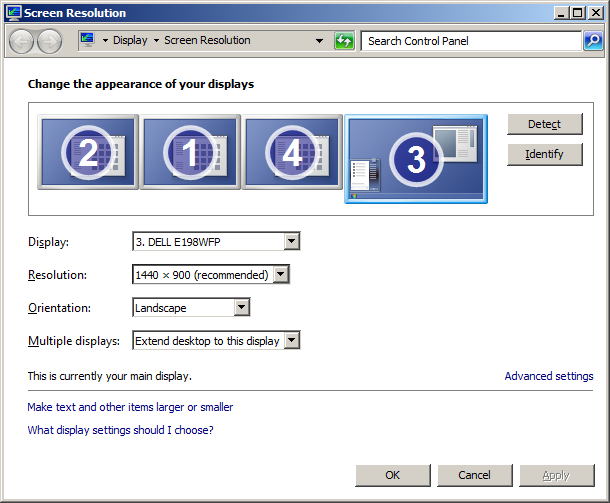Go back with the Back arrow
Viewport: 610px width, 503px height.
[21, 41]
